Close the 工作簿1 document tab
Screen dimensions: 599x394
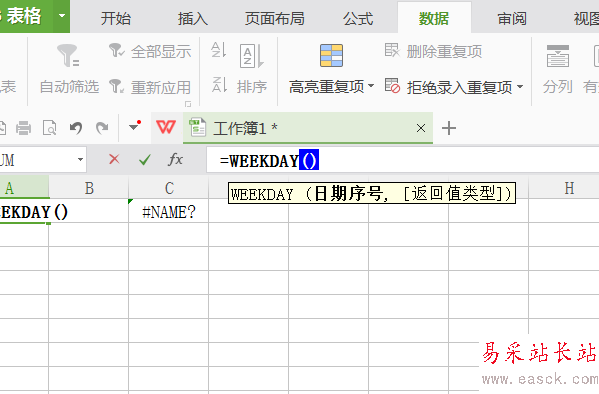pos(421,128)
